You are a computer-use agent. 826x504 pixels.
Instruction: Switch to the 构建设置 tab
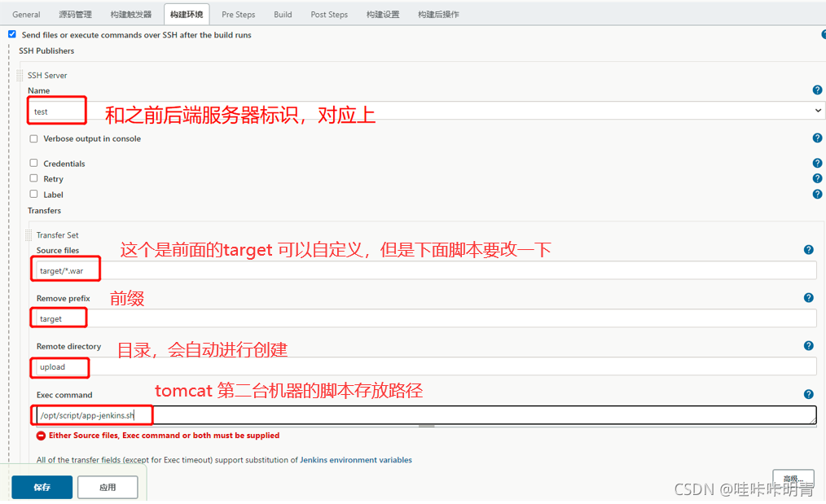pyautogui.click(x=383, y=14)
